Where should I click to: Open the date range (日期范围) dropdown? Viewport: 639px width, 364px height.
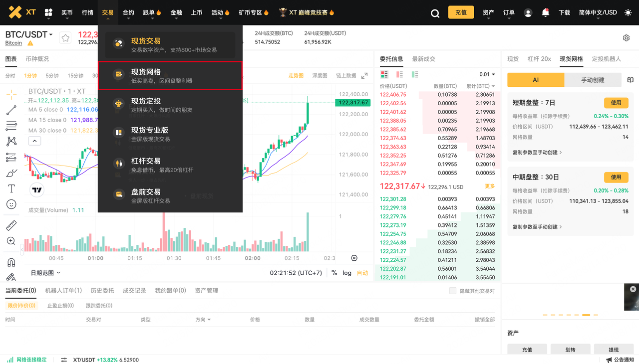point(45,273)
